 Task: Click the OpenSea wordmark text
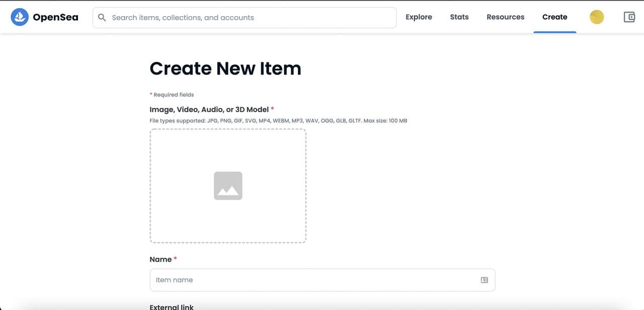[55, 18]
